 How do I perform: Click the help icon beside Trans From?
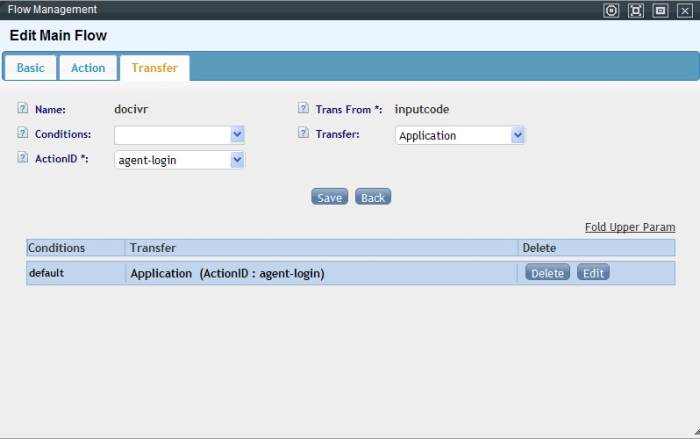point(303,109)
